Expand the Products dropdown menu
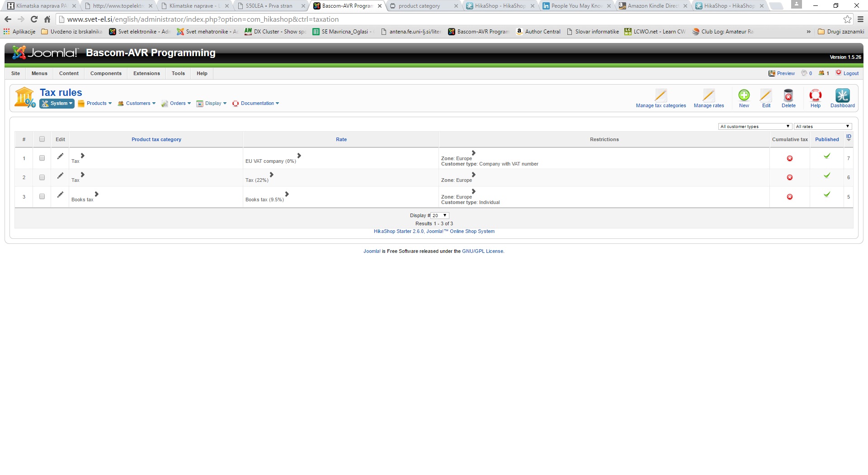This screenshot has height=475, width=868. pos(95,104)
